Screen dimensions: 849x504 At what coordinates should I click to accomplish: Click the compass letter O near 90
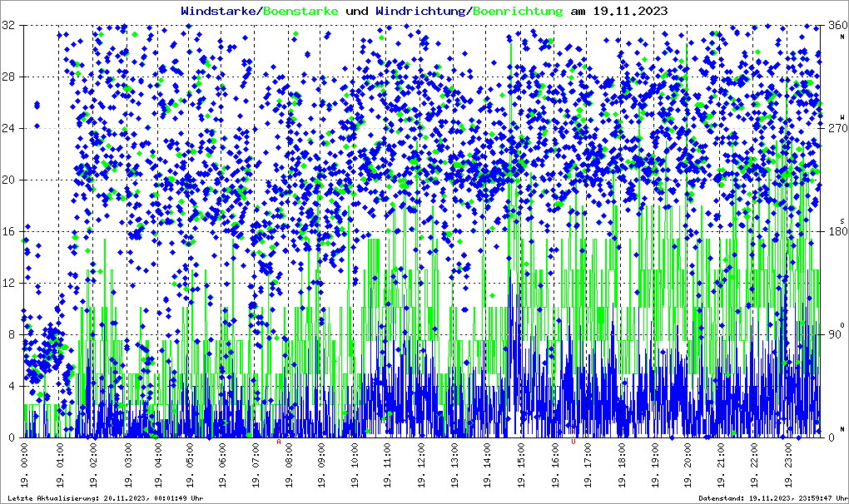tap(842, 325)
